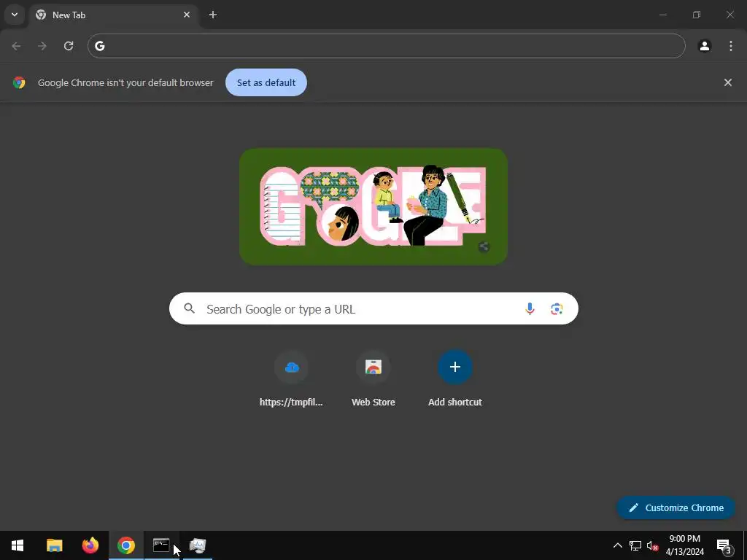The image size is (747, 560).
Task: Start voice search with microphone icon
Action: [530, 309]
